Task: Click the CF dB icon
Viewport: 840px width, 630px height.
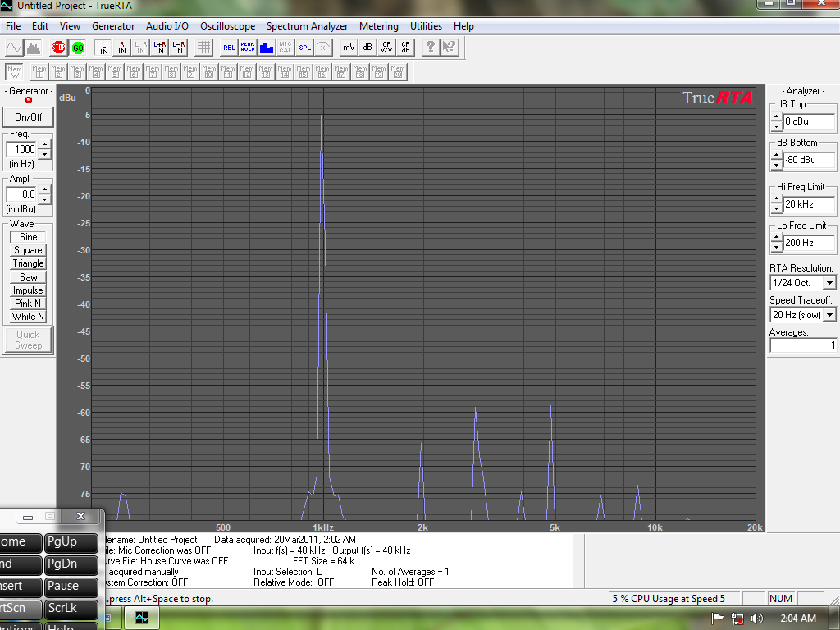Action: tap(405, 48)
